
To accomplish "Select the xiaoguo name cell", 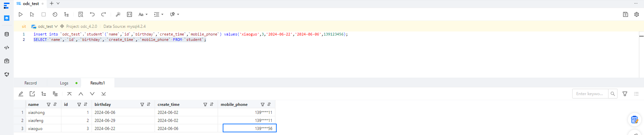I will point(43,129).
